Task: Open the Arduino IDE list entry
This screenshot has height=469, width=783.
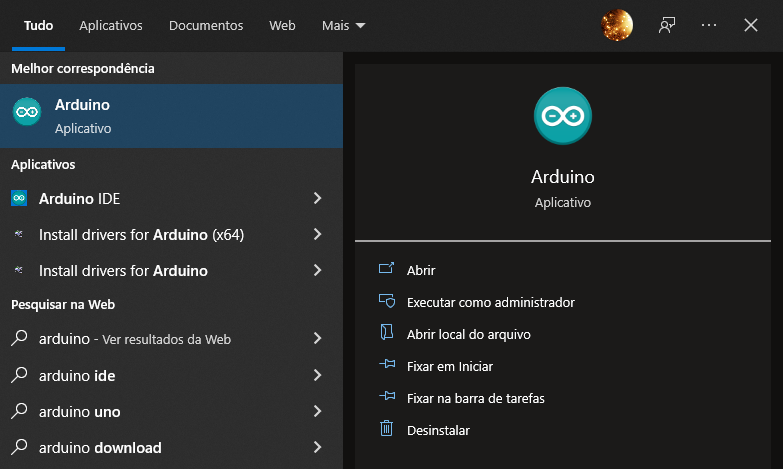Action: pos(171,198)
